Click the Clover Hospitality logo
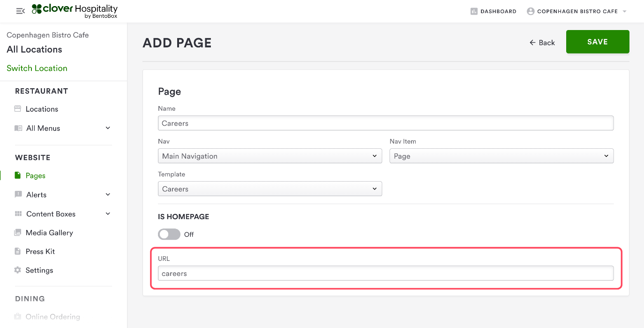644x328 pixels. pos(75,11)
